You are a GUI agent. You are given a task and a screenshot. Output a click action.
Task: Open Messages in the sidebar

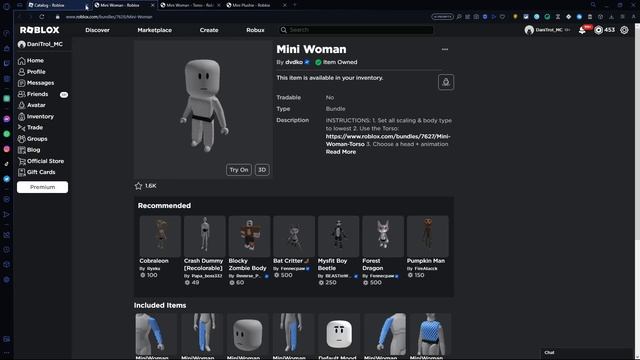coord(36,83)
